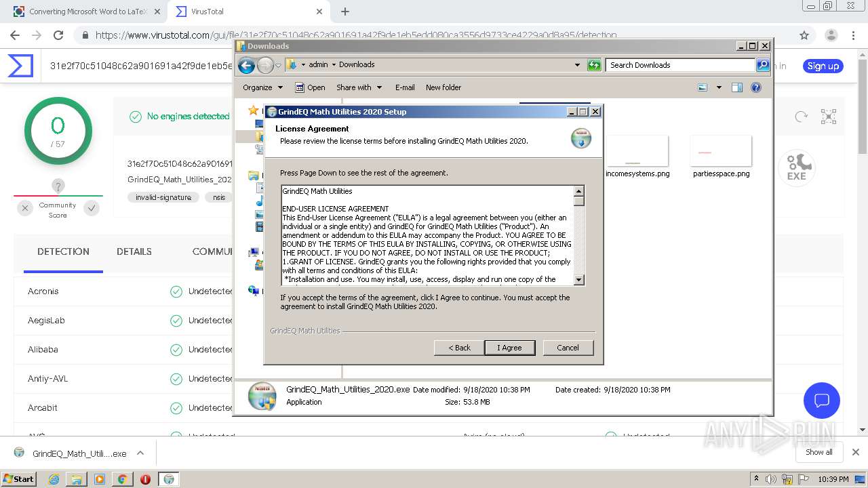Image resolution: width=868 pixels, height=488 pixels.
Task: Click I Agree in the GrindEQ setup
Action: coord(510,348)
